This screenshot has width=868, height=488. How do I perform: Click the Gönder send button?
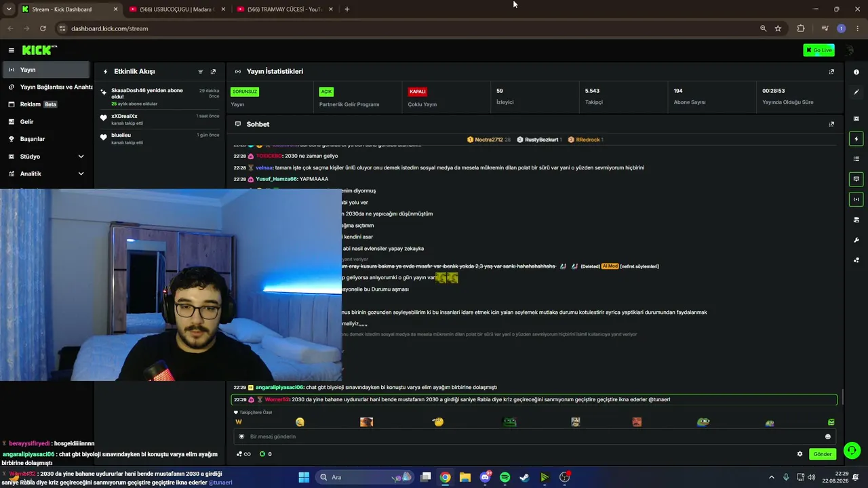(x=823, y=454)
